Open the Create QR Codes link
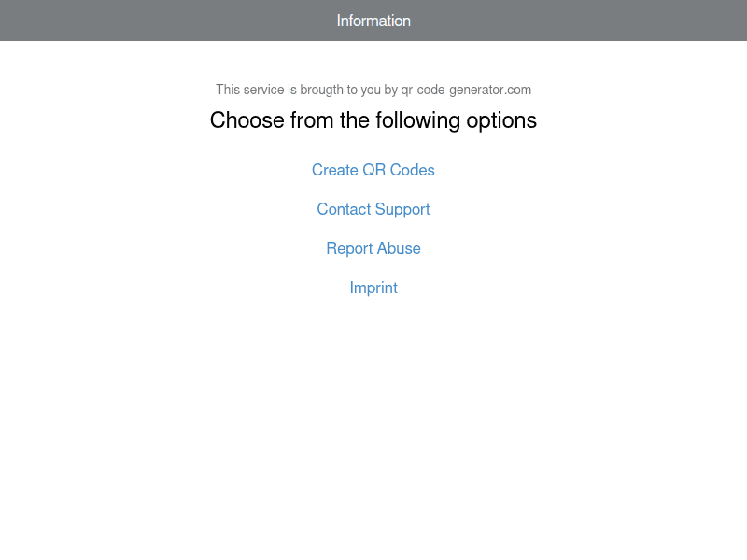This screenshot has width=747, height=560. coord(373,170)
